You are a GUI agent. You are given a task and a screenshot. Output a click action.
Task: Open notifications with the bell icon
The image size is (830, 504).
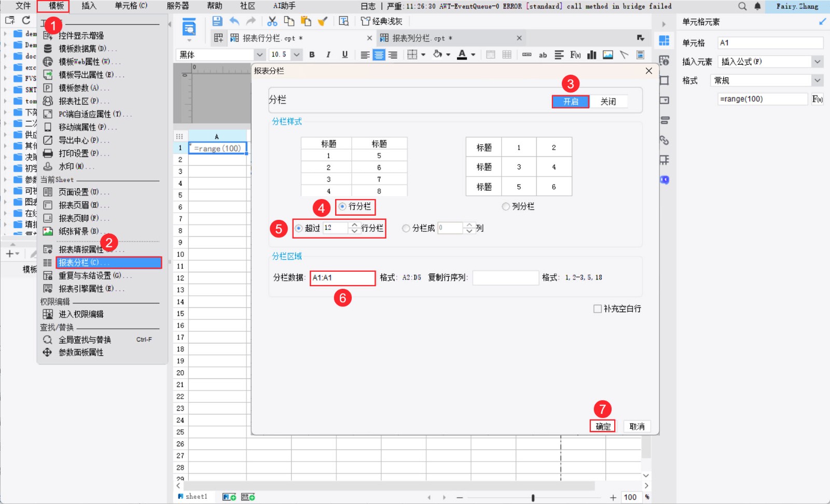coord(757,6)
